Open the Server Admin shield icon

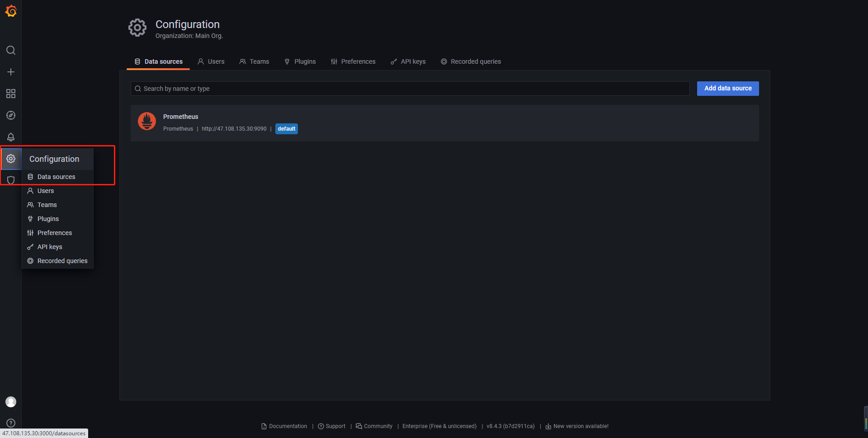(11, 180)
